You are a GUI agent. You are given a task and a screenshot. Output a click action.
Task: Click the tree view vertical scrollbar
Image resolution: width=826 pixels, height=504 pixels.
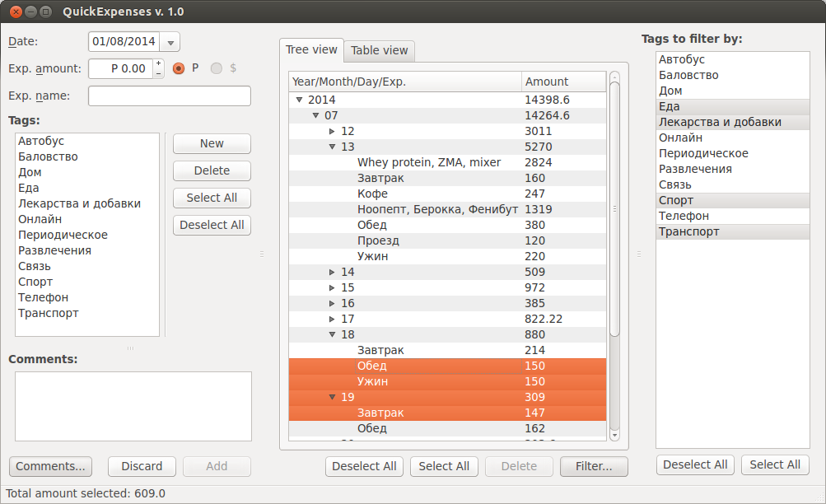point(614,208)
